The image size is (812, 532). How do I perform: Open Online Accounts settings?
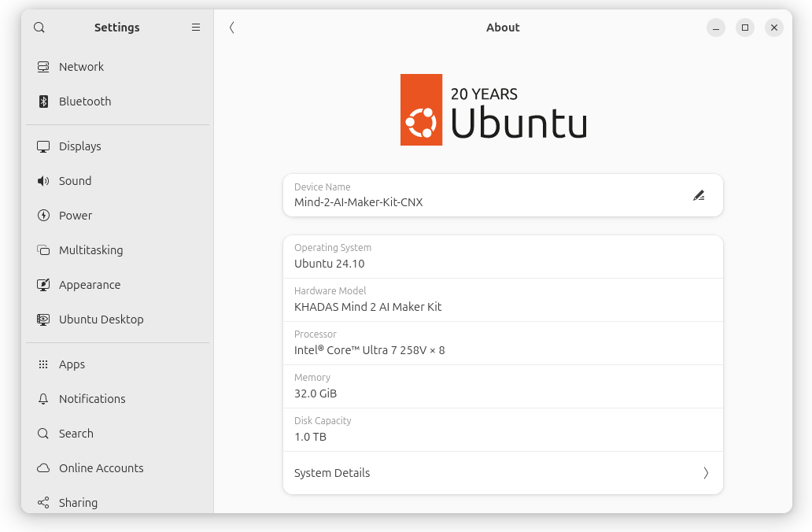(117, 468)
